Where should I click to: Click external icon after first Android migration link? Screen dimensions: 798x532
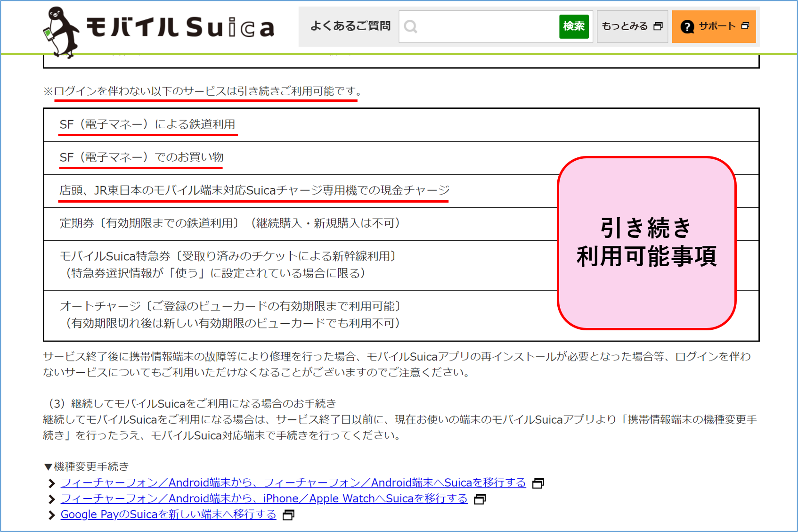pyautogui.click(x=538, y=483)
